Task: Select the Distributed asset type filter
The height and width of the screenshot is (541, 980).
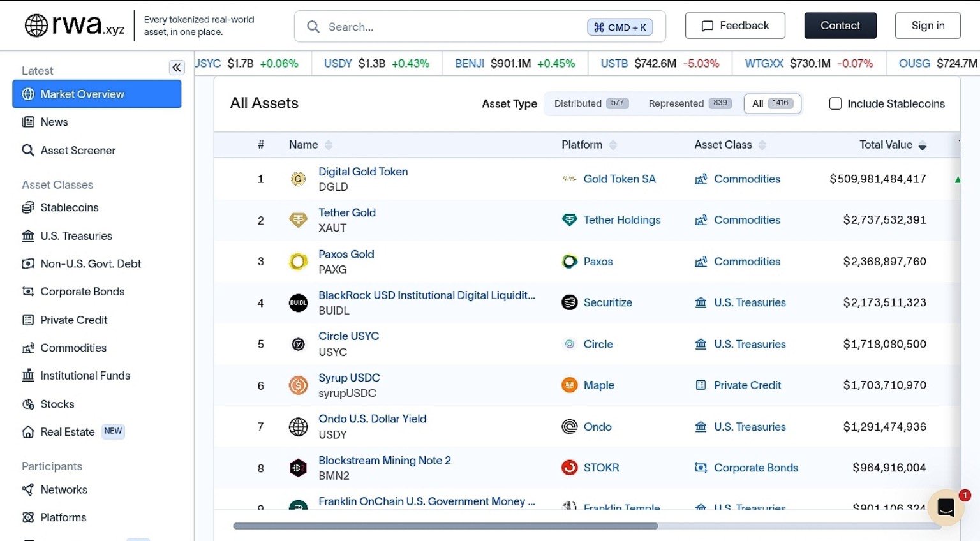Action: click(x=590, y=103)
